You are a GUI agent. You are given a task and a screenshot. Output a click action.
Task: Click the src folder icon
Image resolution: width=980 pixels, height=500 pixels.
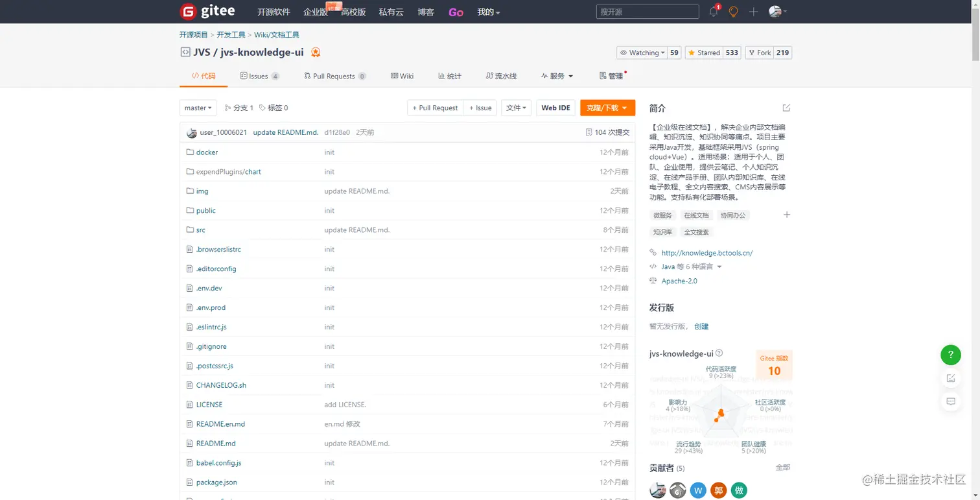click(x=190, y=230)
